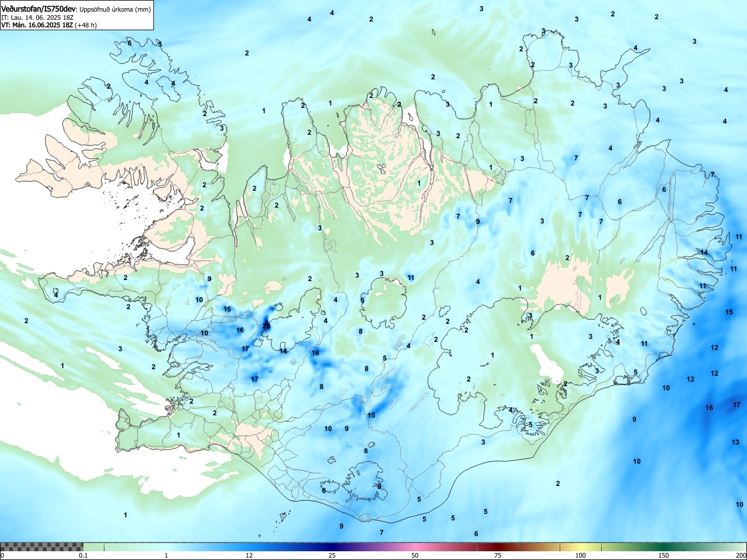
Task: Select the 'Uppsöfnuð úrkoma (mm)' label
Action: coord(115,9)
